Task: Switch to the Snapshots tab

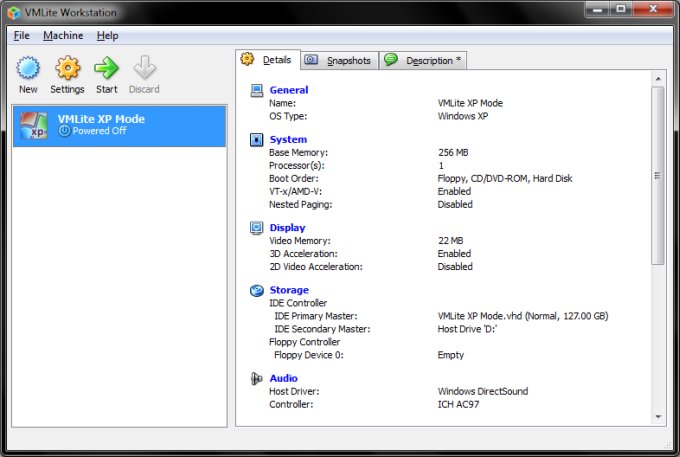Action: 338,61
